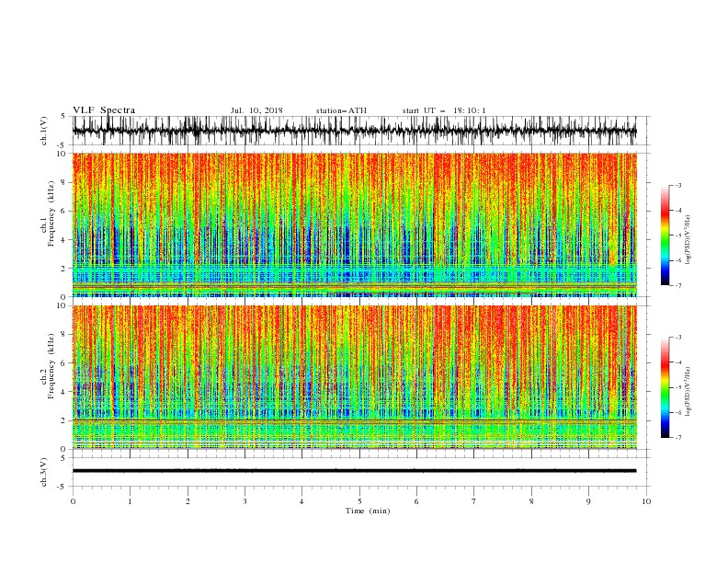
Task: Click the ch.2 log(PSD) colorbar label
Action: (x=688, y=392)
